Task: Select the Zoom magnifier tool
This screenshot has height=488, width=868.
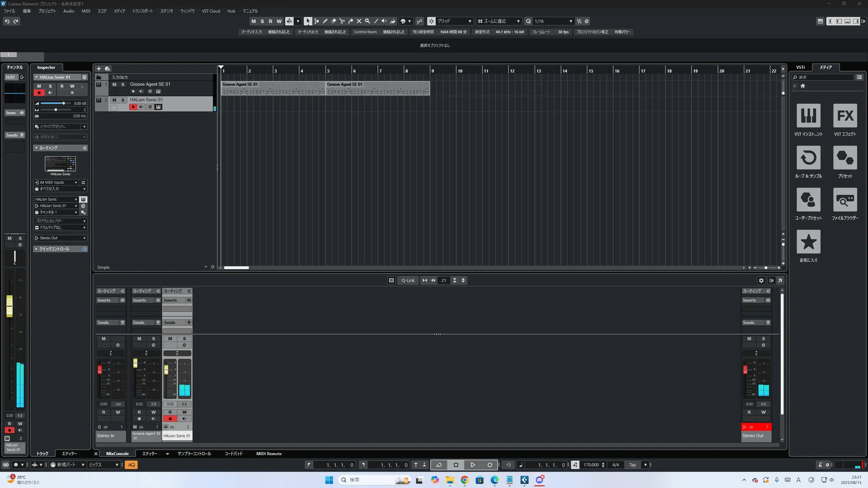Action: tap(368, 21)
